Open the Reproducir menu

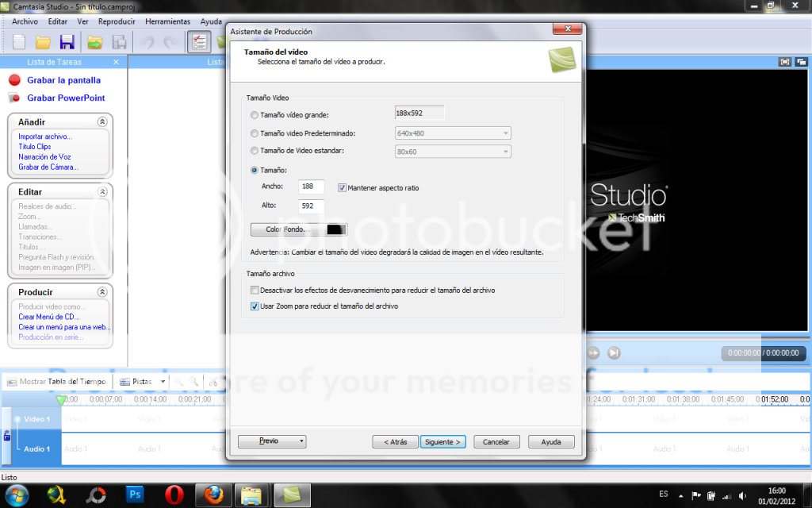(117, 21)
